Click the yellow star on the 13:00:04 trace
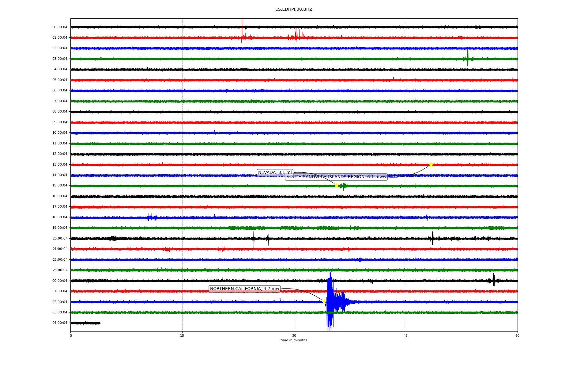The width and height of the screenshot is (588, 368). (431, 164)
